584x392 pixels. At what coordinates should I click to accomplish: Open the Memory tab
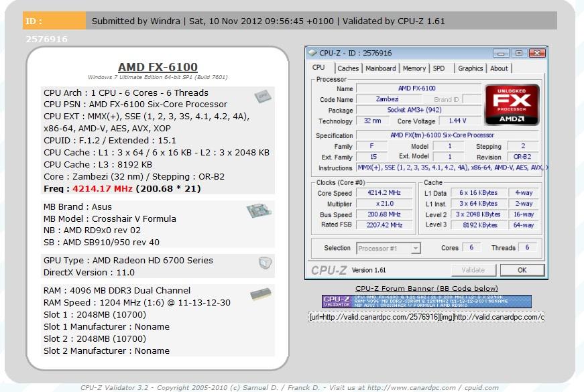414,68
